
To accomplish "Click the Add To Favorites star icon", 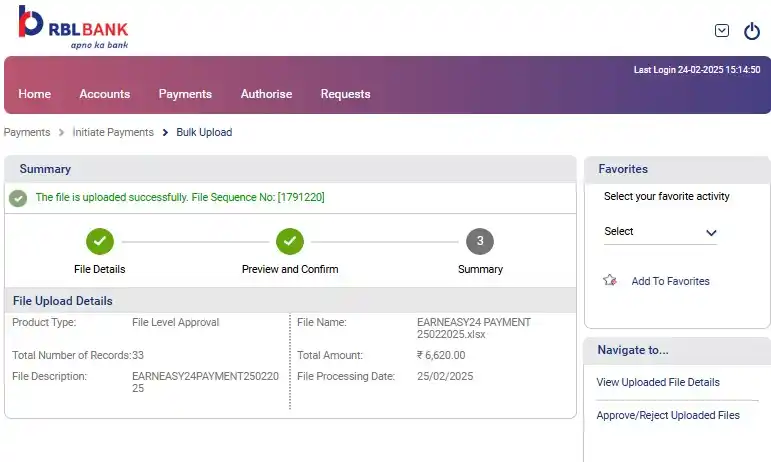I will [610, 280].
